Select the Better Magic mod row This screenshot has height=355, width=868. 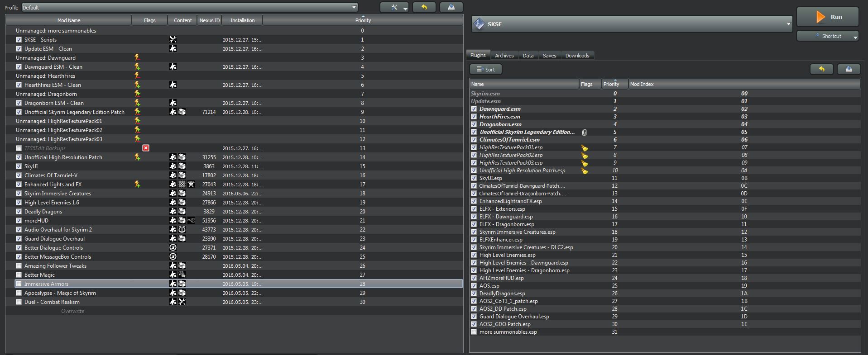pyautogui.click(x=234, y=275)
